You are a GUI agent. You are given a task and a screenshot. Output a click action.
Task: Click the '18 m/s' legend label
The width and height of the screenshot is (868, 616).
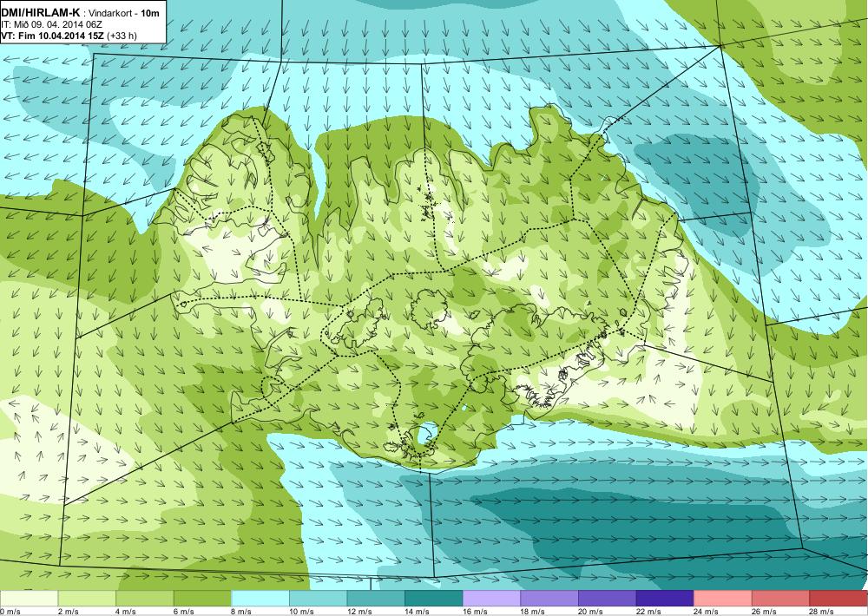point(533,612)
